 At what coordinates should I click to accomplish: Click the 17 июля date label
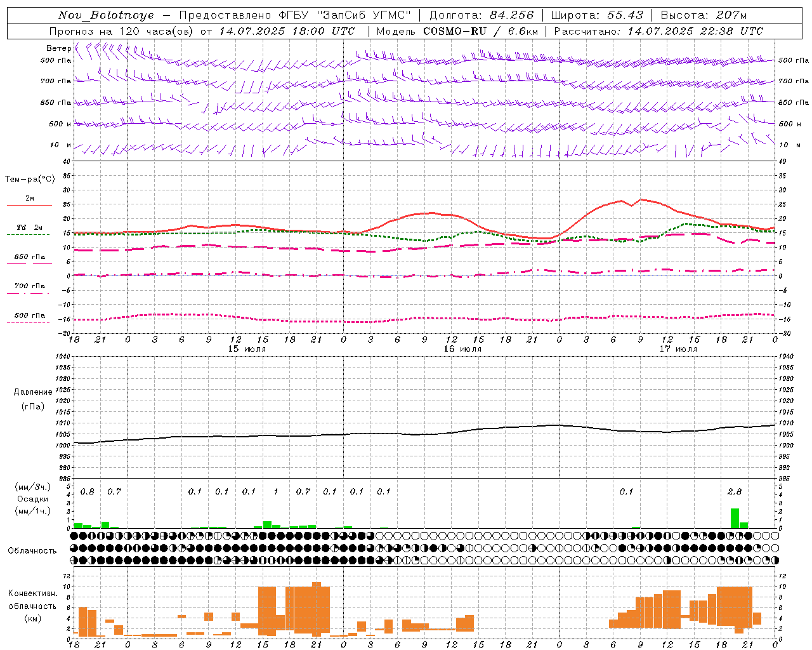point(678,349)
